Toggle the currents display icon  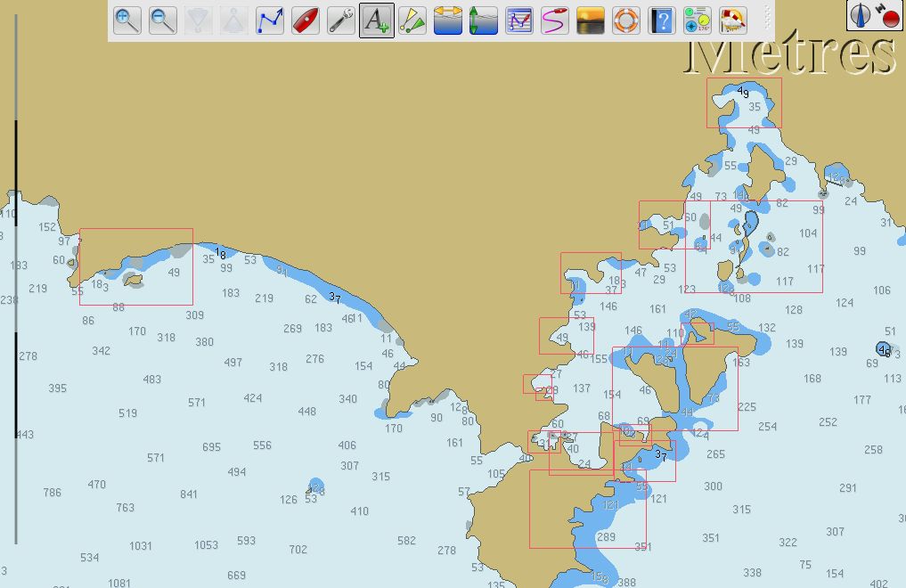pyautogui.click(x=448, y=20)
